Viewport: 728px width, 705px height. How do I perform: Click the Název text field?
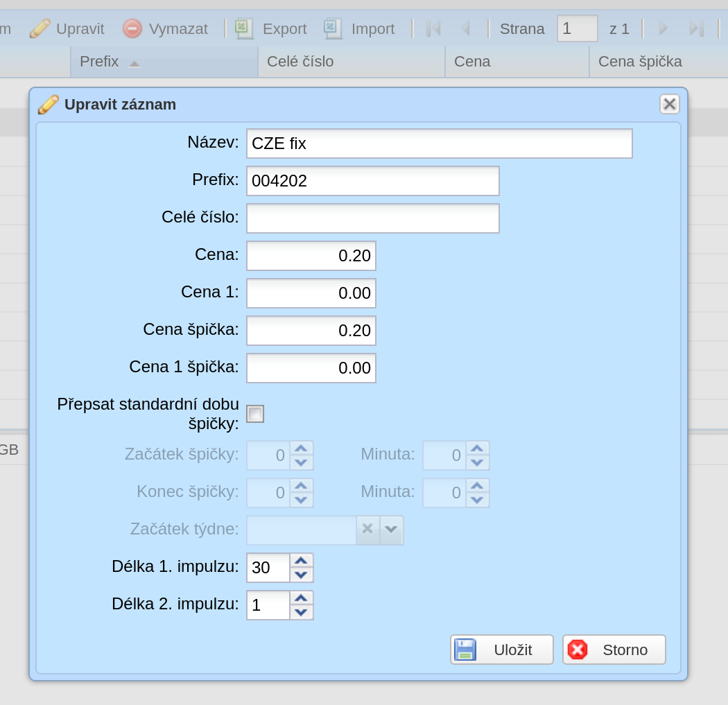[x=439, y=143]
